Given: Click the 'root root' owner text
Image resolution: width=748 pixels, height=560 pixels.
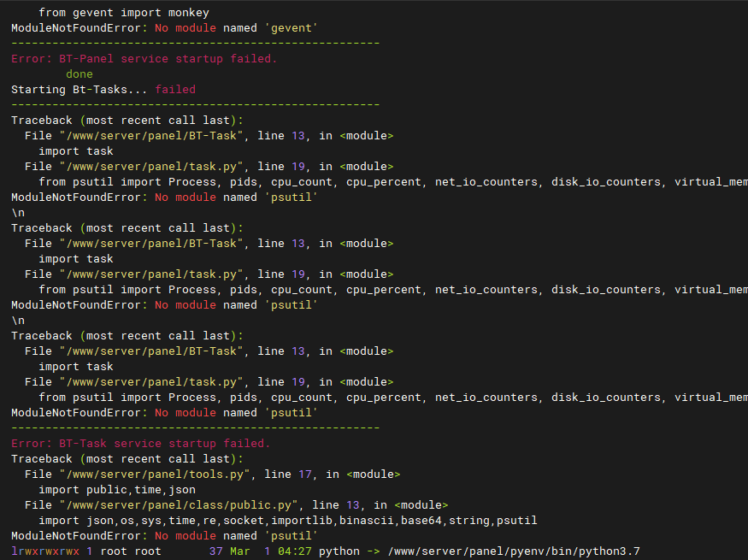Looking at the screenshot, I should click(131, 551).
